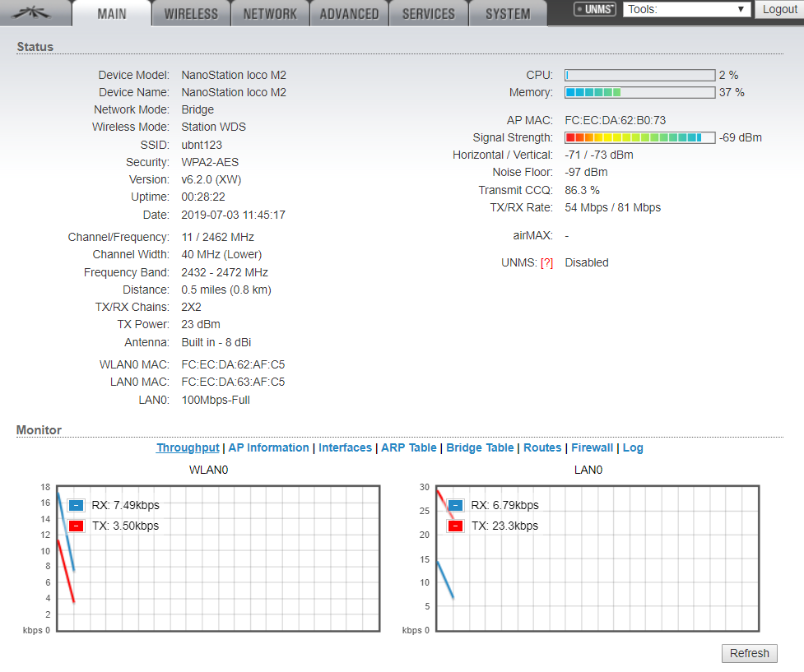Click the WLAN0 throughput graph
Screen dimensions: 804x672
tap(218, 558)
